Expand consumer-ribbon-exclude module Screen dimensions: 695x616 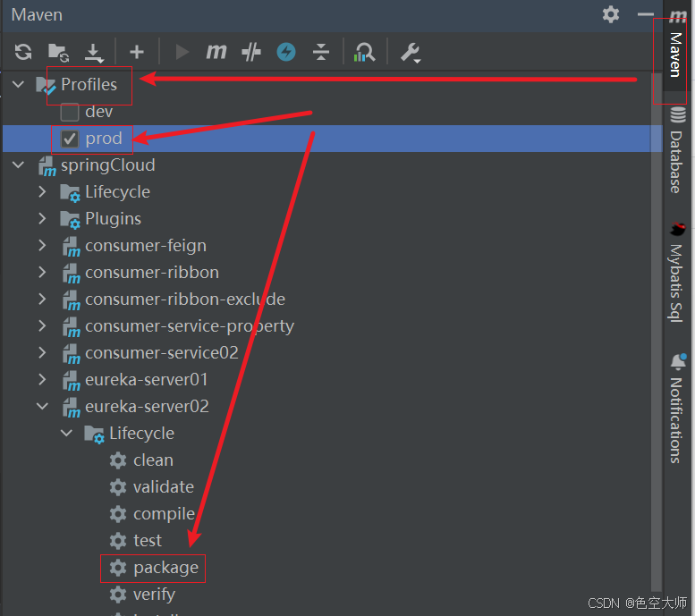pyautogui.click(x=42, y=300)
